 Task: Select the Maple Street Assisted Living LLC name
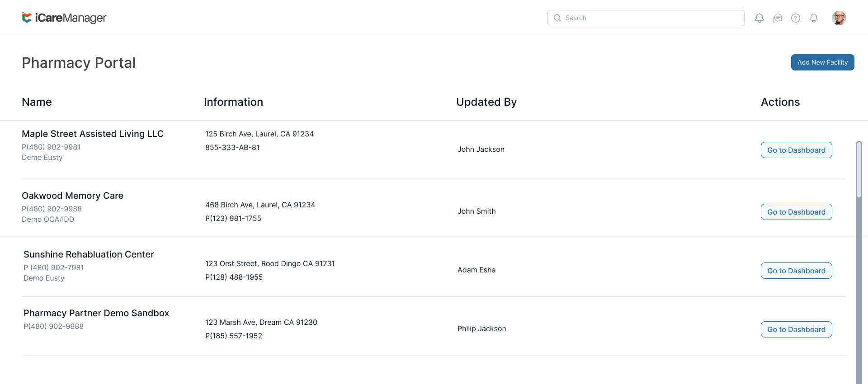93,134
